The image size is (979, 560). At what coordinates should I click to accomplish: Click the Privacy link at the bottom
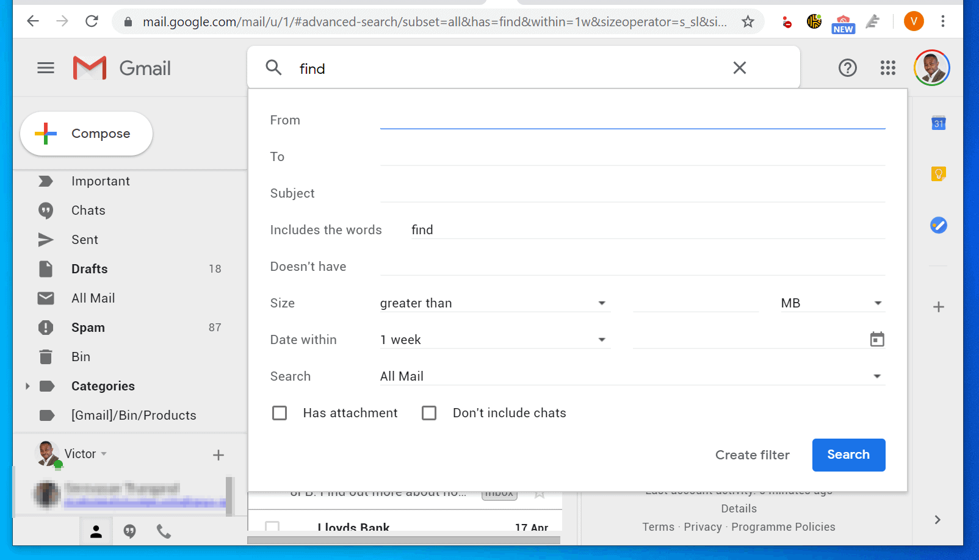pyautogui.click(x=703, y=526)
